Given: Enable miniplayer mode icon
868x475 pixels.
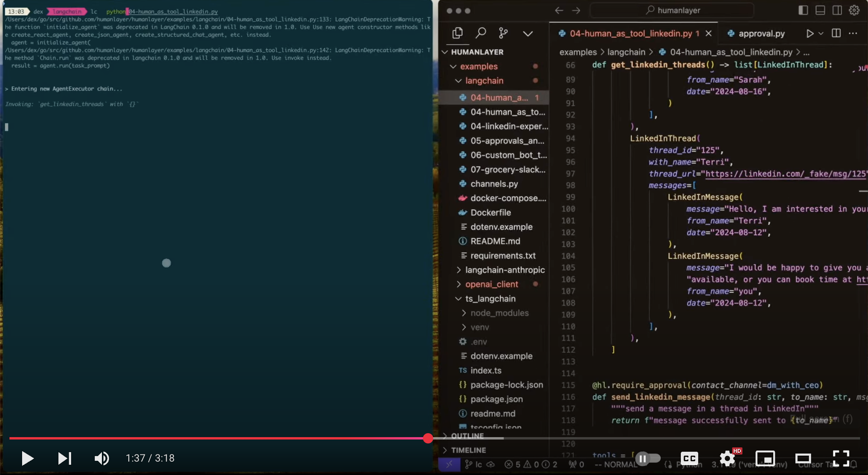Looking at the screenshot, I should coord(765,458).
